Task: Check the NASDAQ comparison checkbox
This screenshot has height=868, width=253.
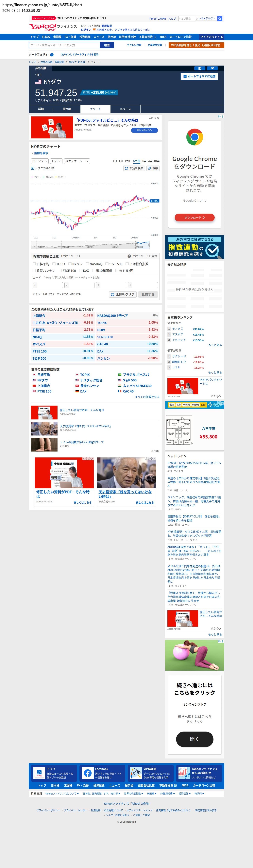Action: pos(87,264)
